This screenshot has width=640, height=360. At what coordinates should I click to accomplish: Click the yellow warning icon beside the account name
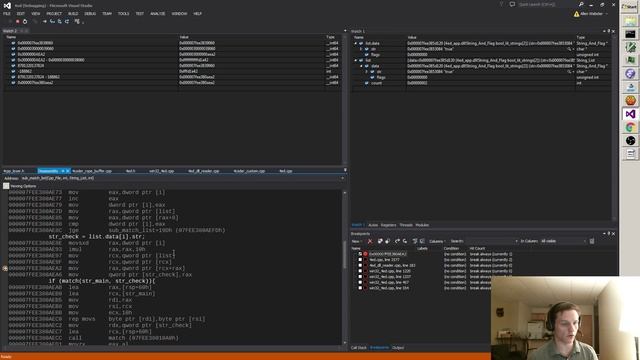point(576,14)
